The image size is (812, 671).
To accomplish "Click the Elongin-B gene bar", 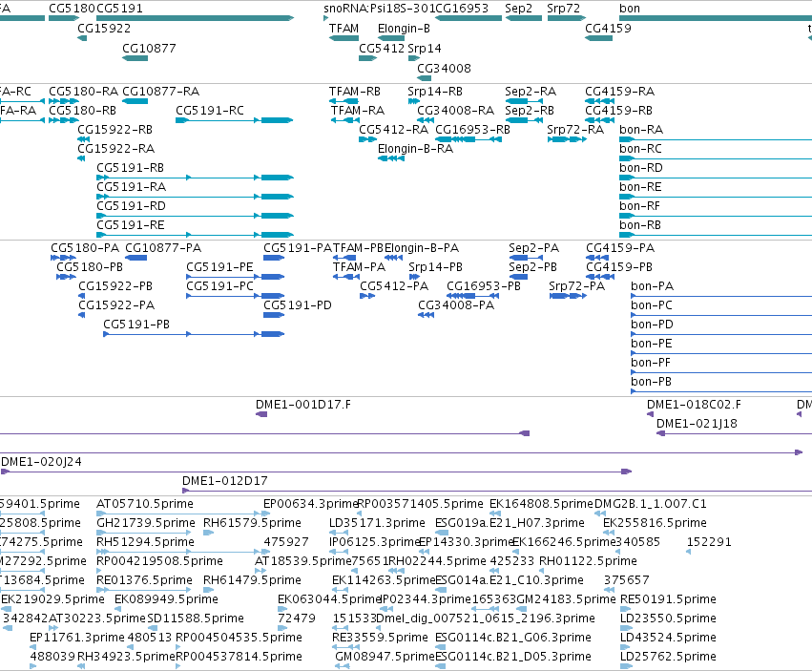I will (x=391, y=38).
